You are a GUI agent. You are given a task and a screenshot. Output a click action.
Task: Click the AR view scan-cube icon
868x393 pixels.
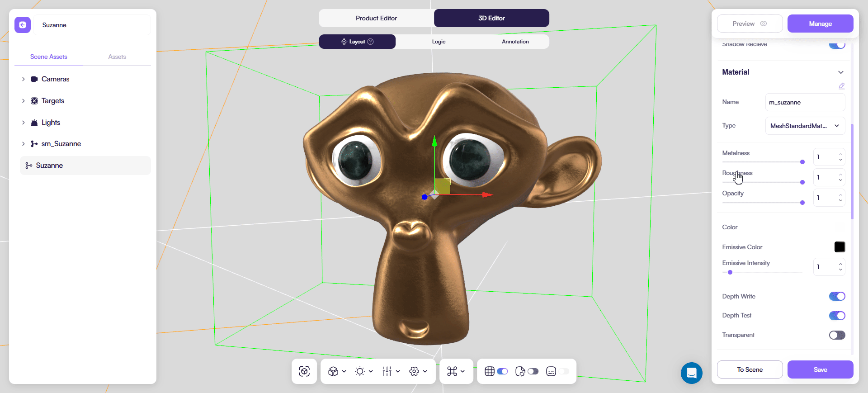tap(304, 371)
